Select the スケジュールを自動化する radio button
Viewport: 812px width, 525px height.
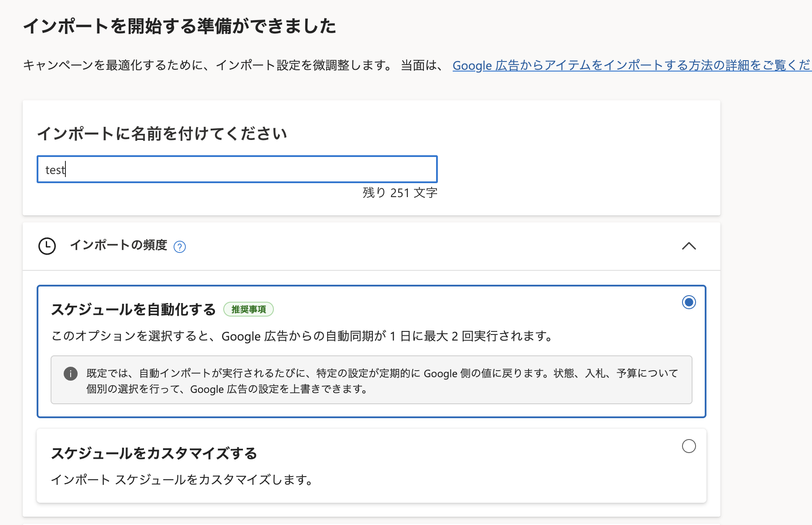pyautogui.click(x=689, y=302)
